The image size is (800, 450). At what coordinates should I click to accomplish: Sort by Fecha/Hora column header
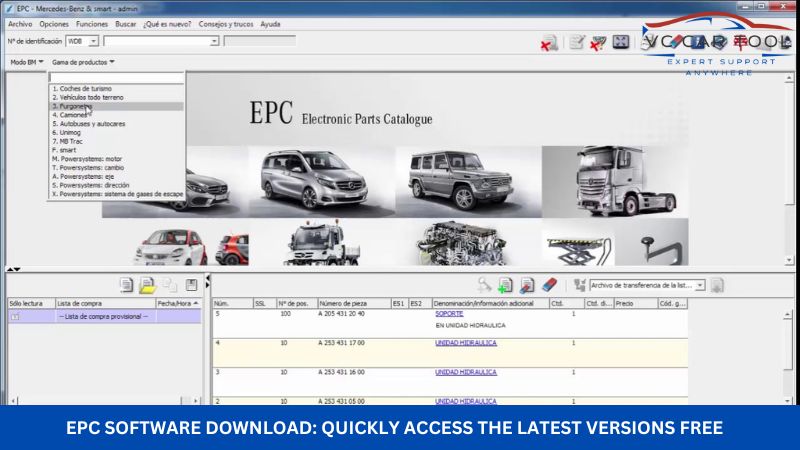pos(176,302)
